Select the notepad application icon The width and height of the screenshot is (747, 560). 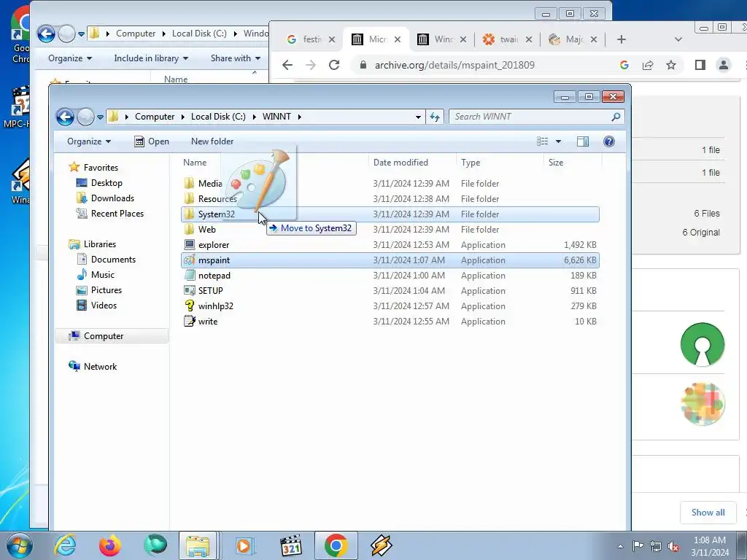tap(190, 275)
